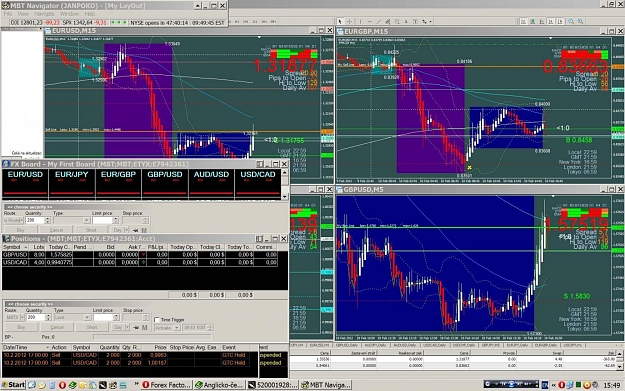Viewport: 625px width, 391px height.
Task: Click FX Board scrollbar up arrow
Action: coord(285,172)
